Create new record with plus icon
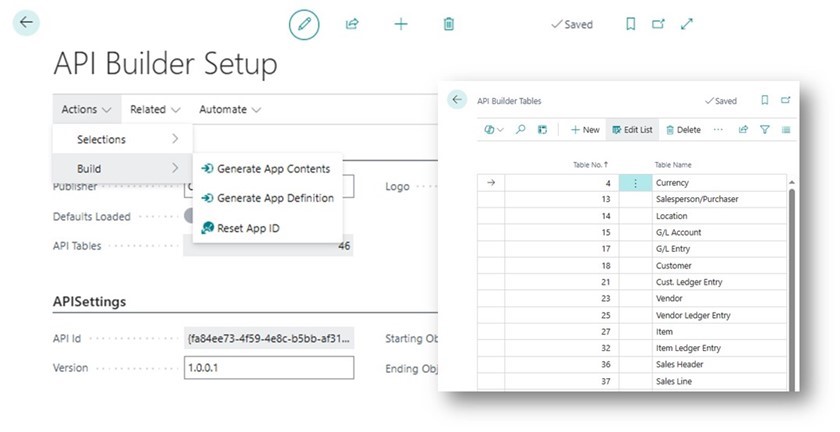Screen dimensions: 840x432 [401, 24]
